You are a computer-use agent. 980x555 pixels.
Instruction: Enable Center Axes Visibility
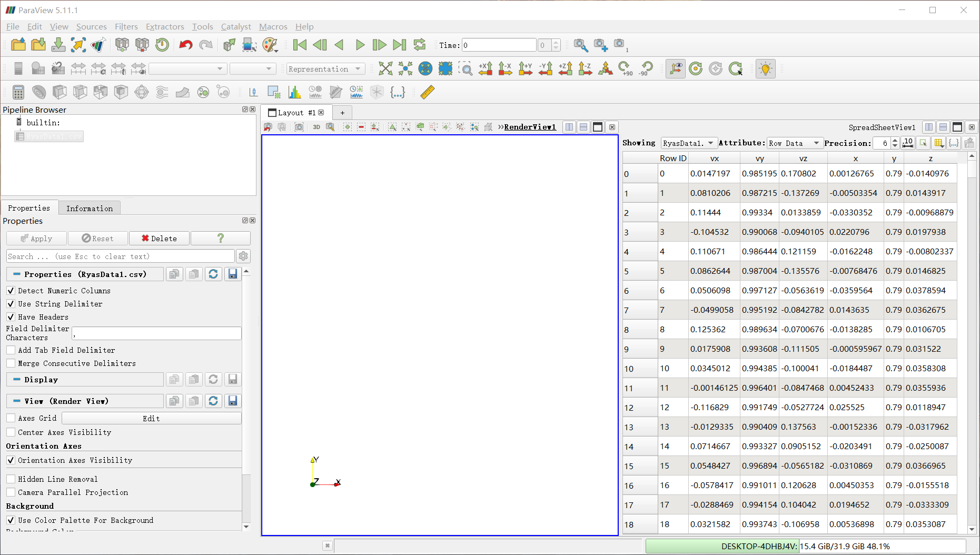point(11,432)
